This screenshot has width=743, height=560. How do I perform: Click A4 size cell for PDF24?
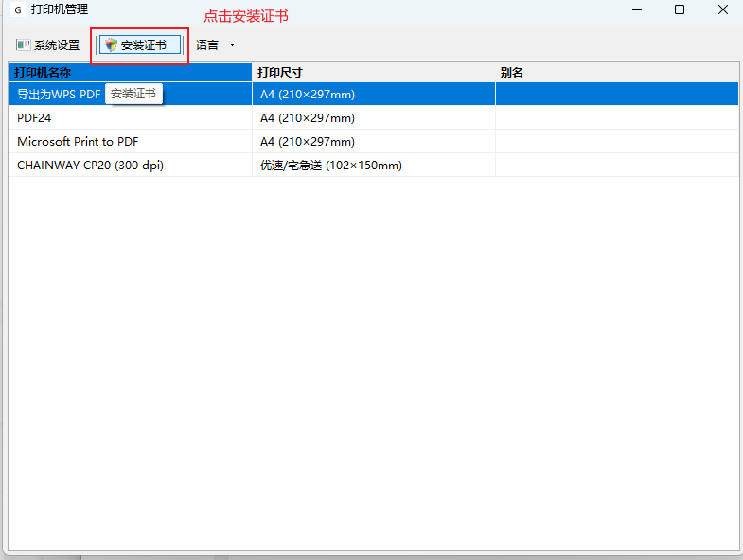point(374,117)
